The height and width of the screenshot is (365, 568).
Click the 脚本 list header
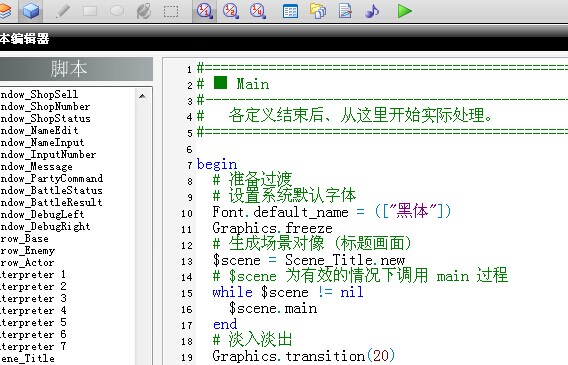[68, 69]
